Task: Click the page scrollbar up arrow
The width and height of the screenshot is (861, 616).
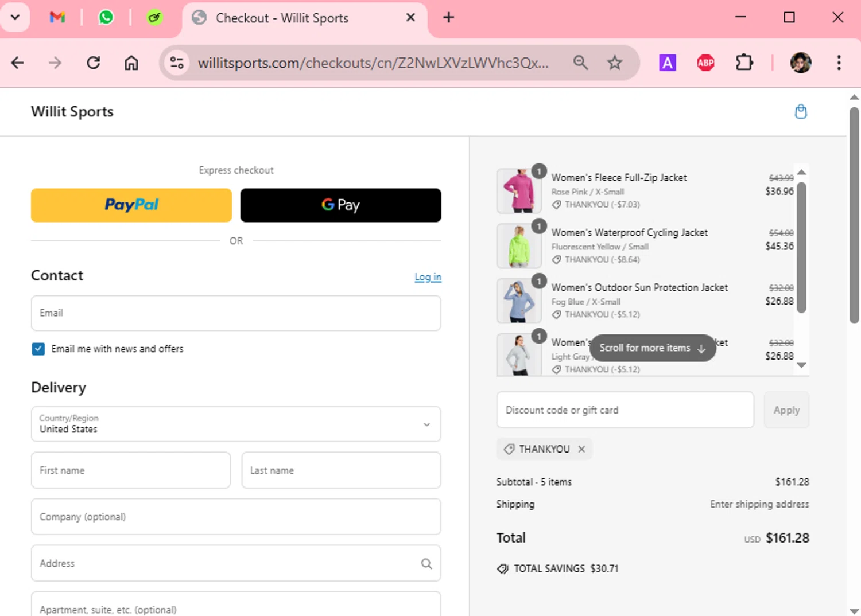Action: [x=854, y=97]
